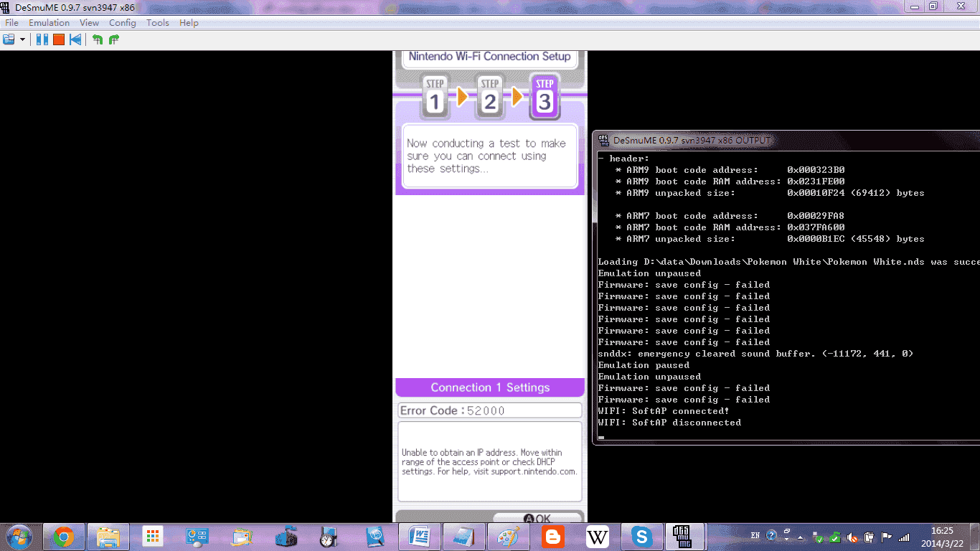
Task: Click the OUTPUT console window icon
Action: pyautogui.click(x=603, y=140)
